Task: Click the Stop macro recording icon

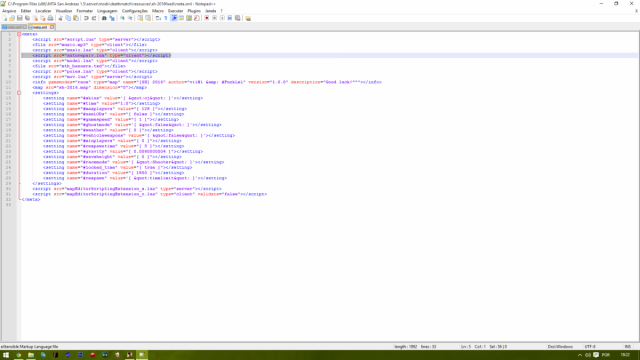Action: tap(214, 18)
